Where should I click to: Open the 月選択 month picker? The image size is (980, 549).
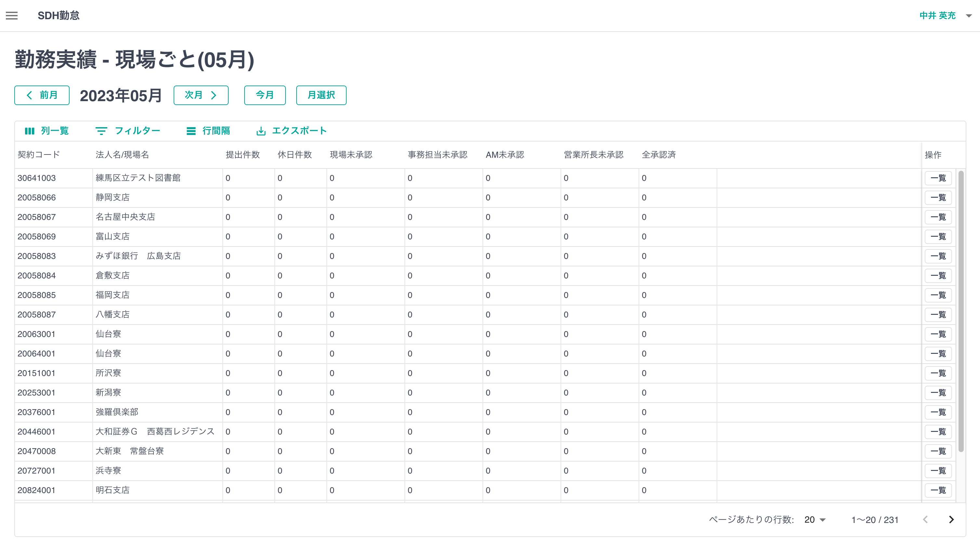click(x=321, y=95)
